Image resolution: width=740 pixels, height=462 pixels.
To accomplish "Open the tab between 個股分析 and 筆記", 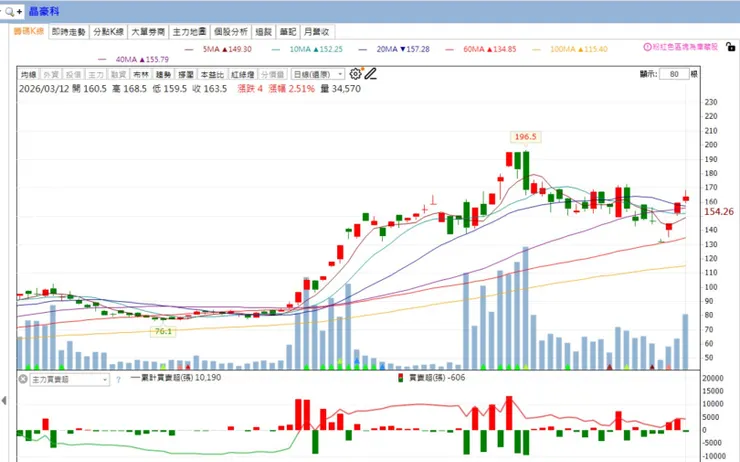I will [264, 32].
